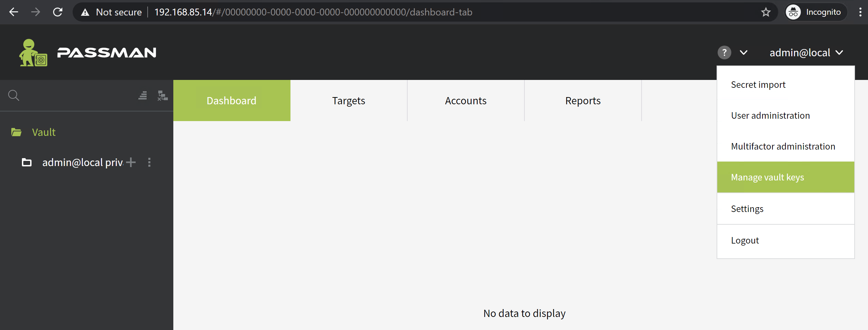This screenshot has width=868, height=330.
Task: Bookmark this page with the star icon
Action: click(766, 12)
